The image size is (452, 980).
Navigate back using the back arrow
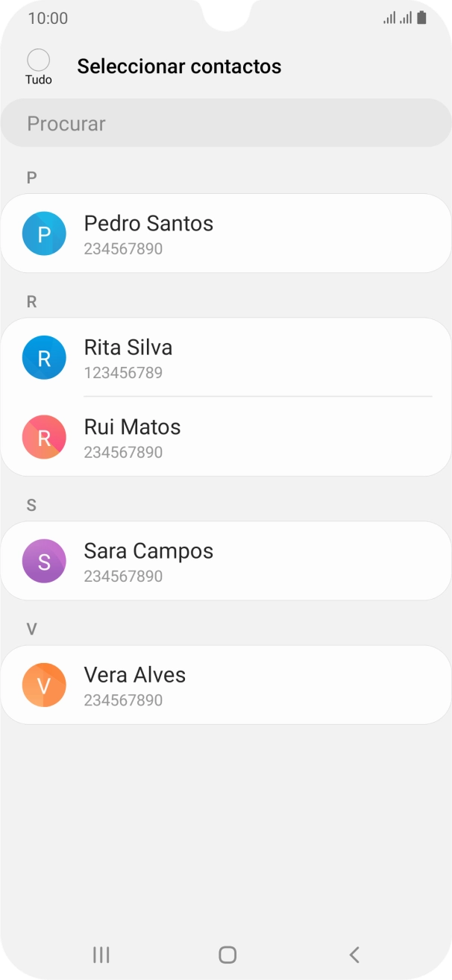point(352,954)
